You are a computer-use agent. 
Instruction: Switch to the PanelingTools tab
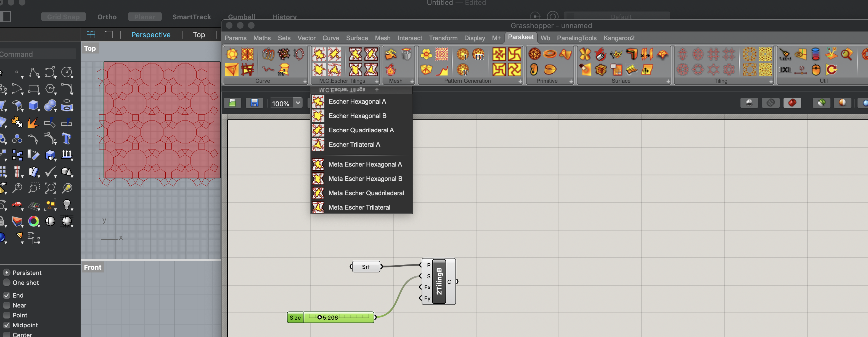576,38
